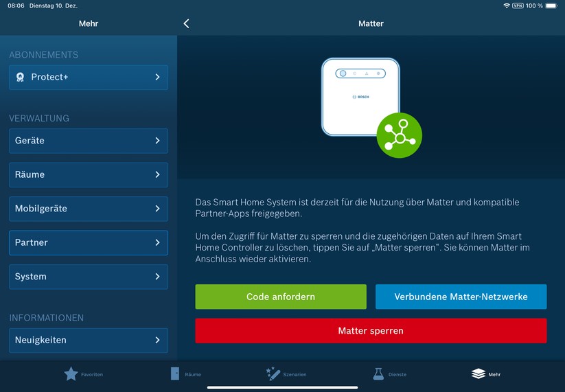Click the paragraph starting 'Das Smart Home System'
The image size is (565, 392).
coord(357,208)
